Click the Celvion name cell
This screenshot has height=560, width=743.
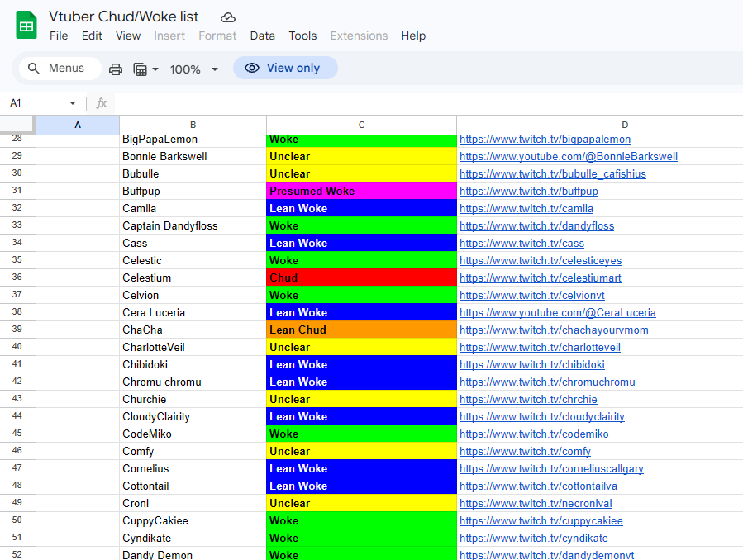(x=193, y=295)
